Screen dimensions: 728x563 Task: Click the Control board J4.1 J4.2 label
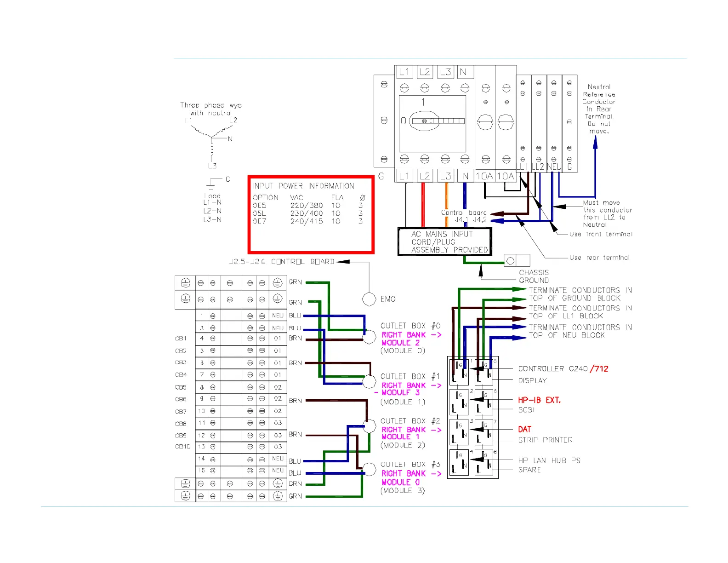point(464,216)
